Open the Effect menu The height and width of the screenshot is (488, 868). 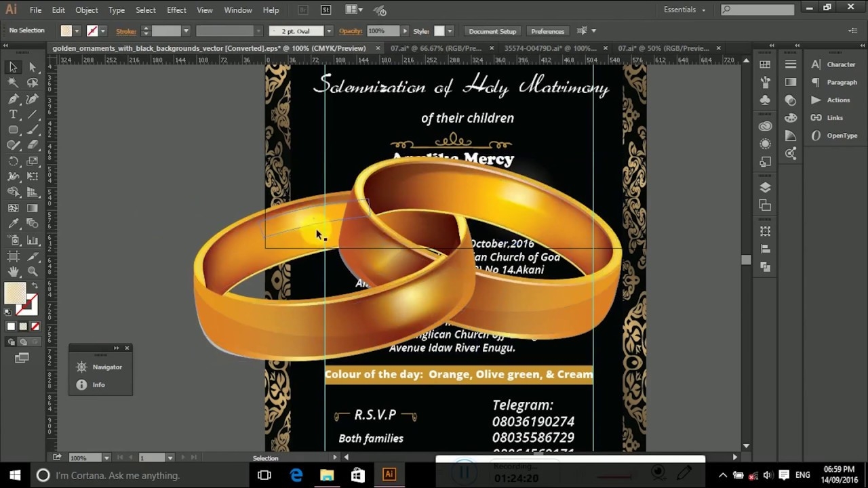(x=176, y=10)
